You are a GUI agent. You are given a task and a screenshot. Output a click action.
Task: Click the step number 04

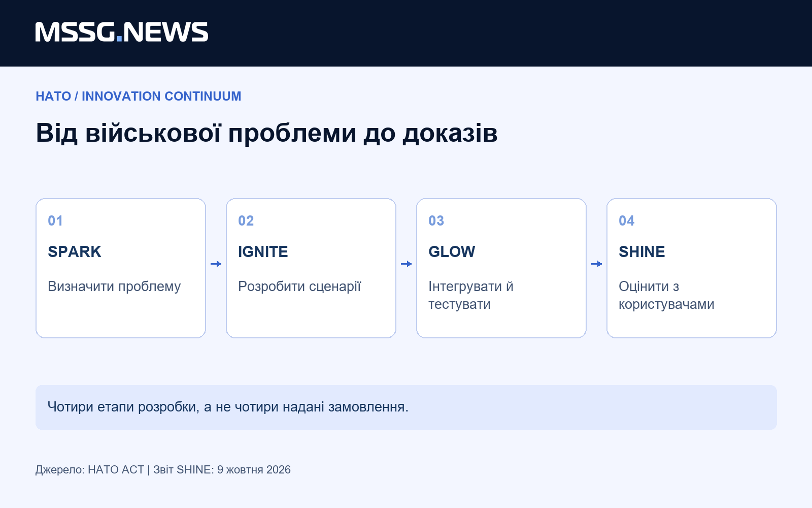coord(626,221)
